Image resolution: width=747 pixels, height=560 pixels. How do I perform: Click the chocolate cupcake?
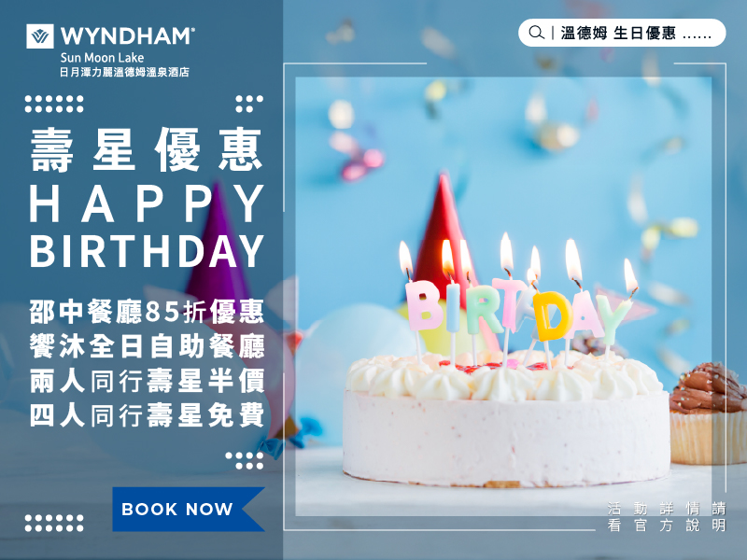(708, 413)
